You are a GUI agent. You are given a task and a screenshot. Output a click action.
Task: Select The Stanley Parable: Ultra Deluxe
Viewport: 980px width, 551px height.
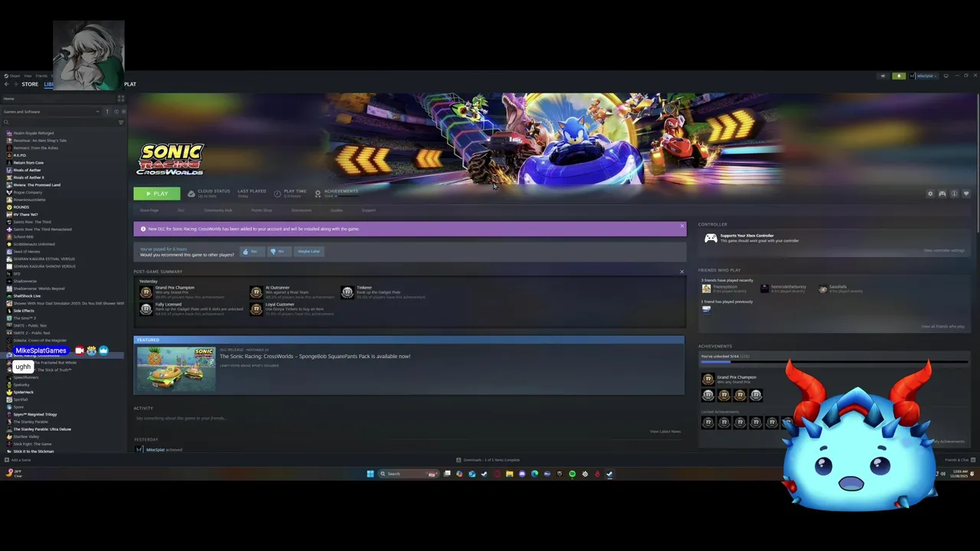coord(41,429)
